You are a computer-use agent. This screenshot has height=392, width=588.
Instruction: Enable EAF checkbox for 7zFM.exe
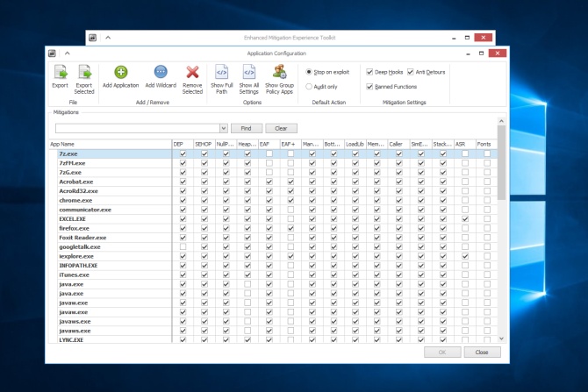pos(269,163)
